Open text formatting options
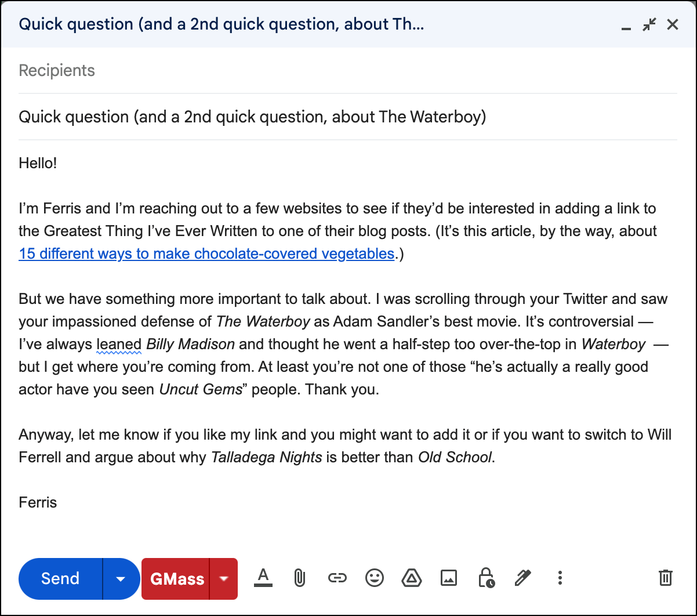The height and width of the screenshot is (616, 697). 263,578
